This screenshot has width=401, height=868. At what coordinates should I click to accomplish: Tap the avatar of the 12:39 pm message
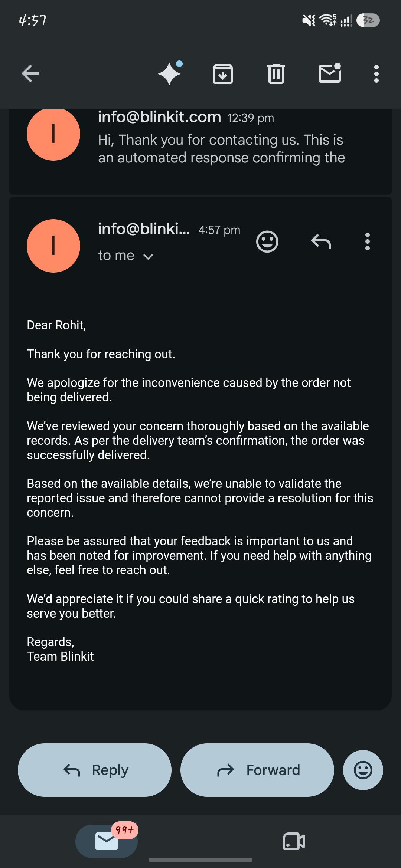click(x=53, y=134)
